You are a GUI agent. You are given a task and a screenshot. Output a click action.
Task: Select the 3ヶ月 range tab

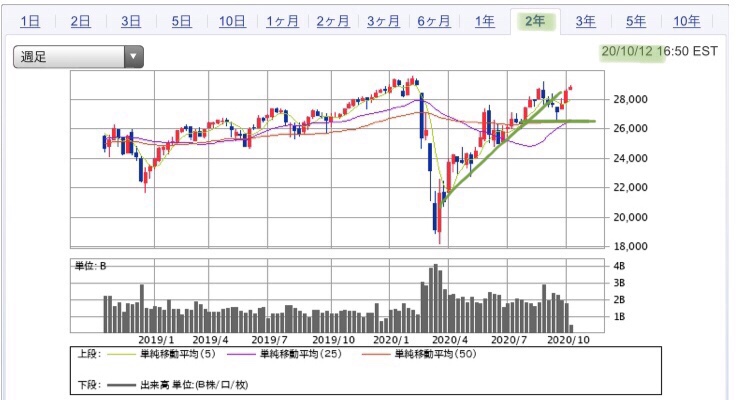383,21
